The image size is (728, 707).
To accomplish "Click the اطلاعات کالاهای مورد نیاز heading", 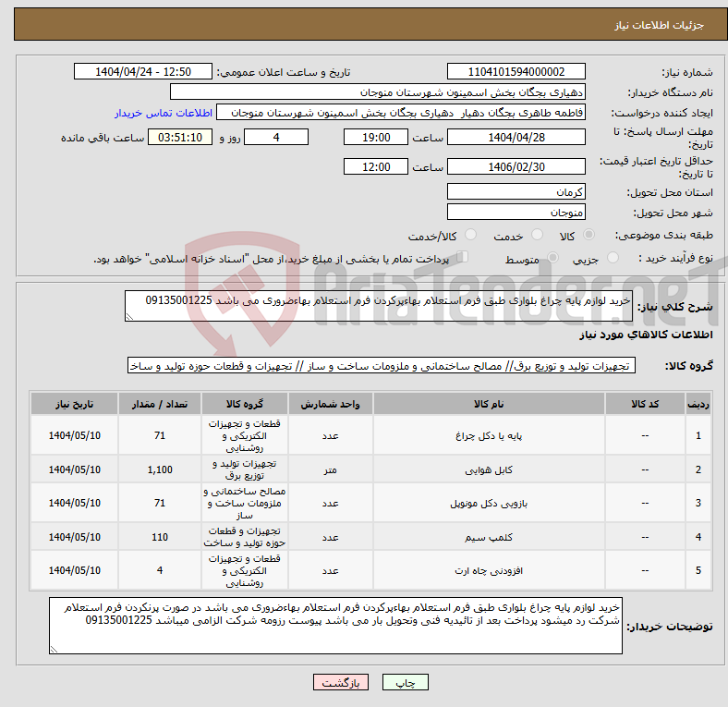I will click(x=646, y=335).
